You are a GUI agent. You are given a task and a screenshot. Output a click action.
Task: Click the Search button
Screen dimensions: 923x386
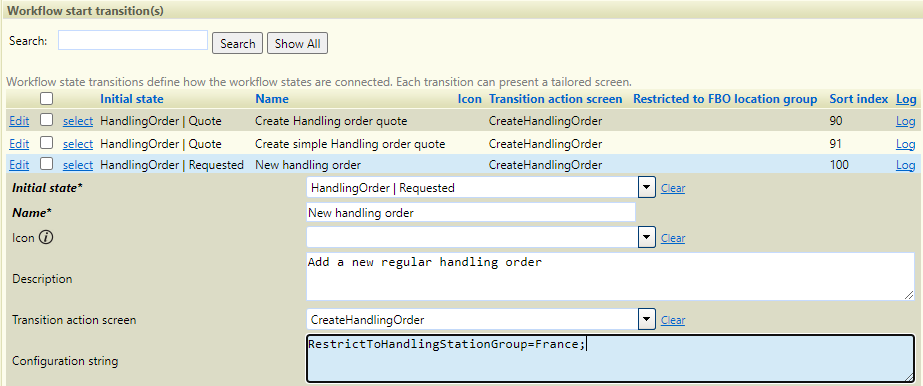click(237, 44)
